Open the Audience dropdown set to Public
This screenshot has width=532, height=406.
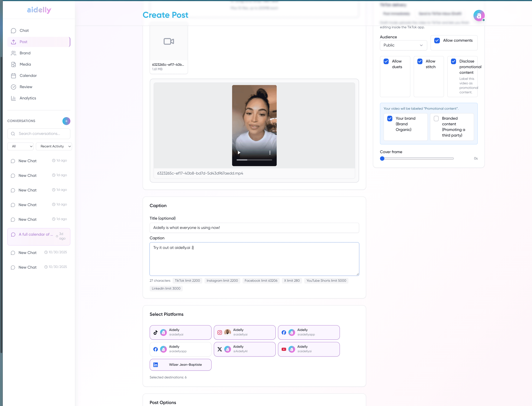403,45
